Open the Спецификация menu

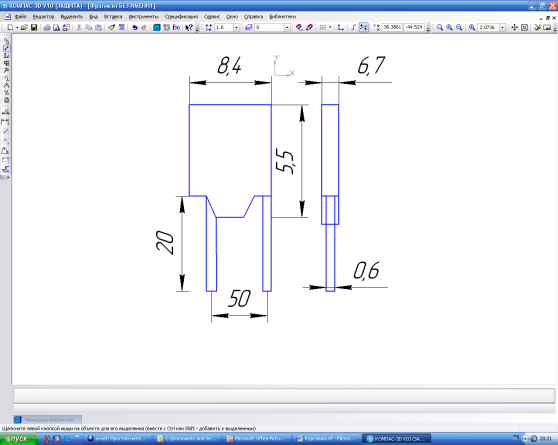[181, 16]
